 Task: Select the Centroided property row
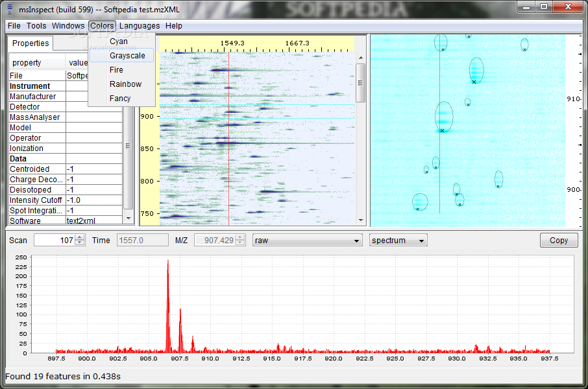click(x=66, y=169)
